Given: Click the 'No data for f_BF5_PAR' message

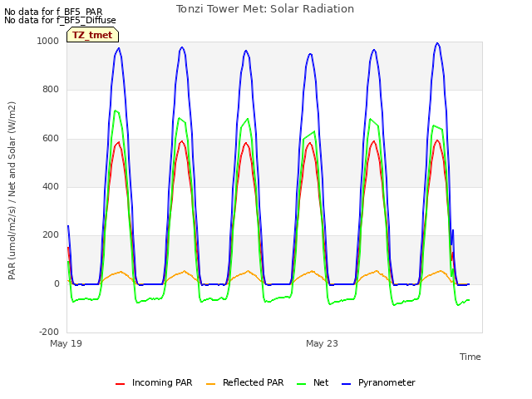Looking at the screenshot, I should 53,12.
